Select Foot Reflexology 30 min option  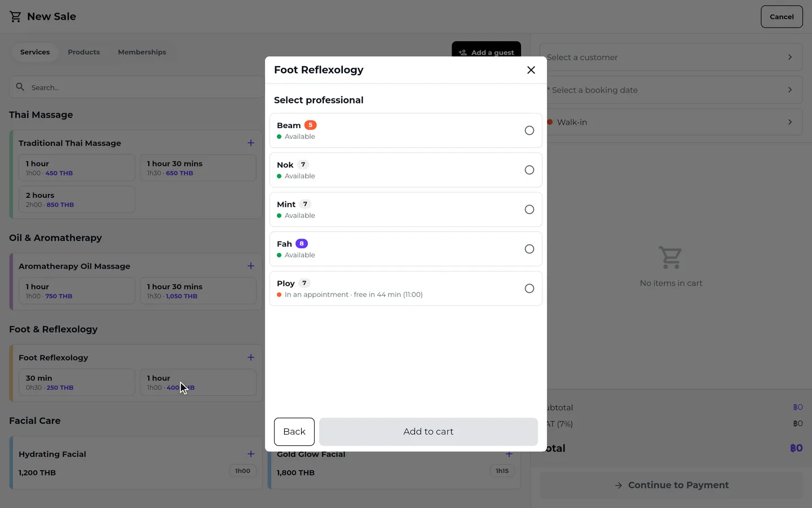click(77, 382)
